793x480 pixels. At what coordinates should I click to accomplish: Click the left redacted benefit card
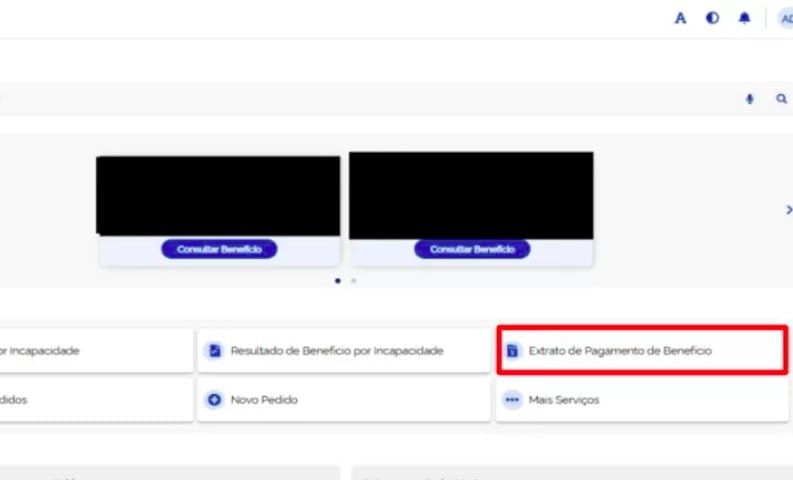coord(218,196)
